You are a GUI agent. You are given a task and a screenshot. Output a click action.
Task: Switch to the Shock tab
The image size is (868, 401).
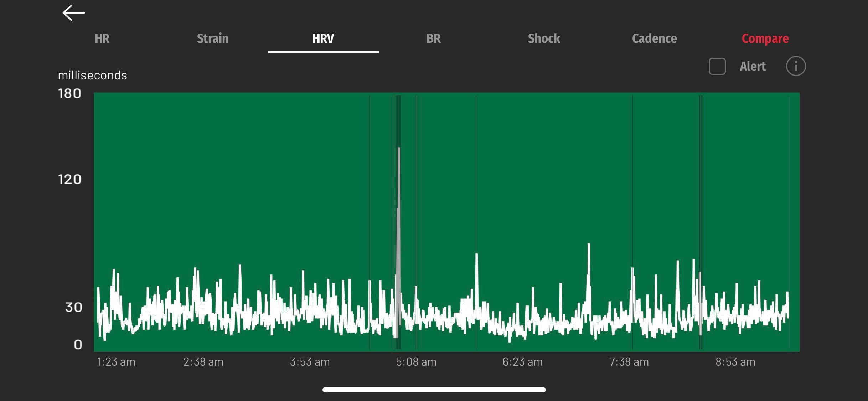[x=544, y=38]
